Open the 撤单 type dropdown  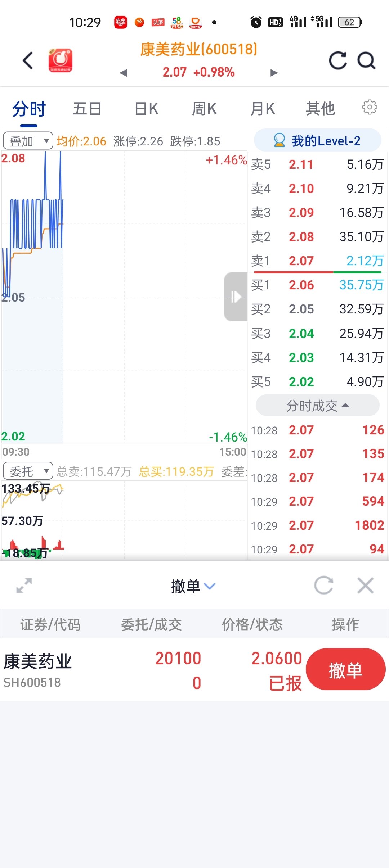193,586
